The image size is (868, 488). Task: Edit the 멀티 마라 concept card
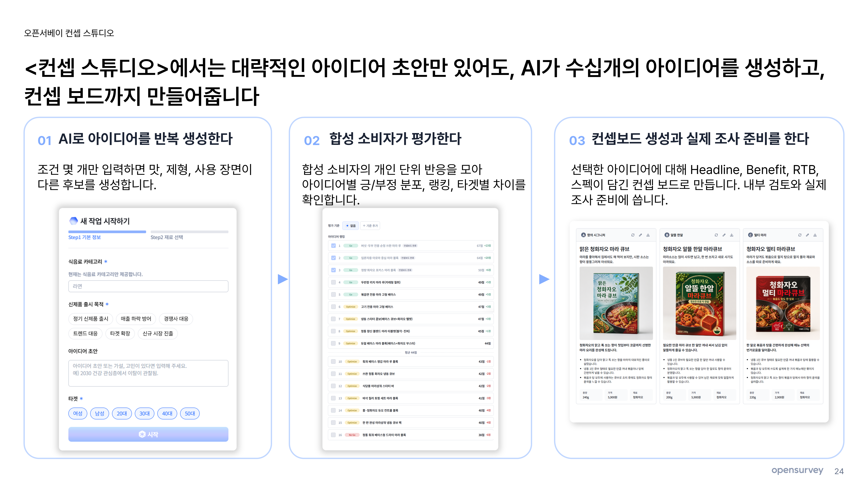(807, 235)
